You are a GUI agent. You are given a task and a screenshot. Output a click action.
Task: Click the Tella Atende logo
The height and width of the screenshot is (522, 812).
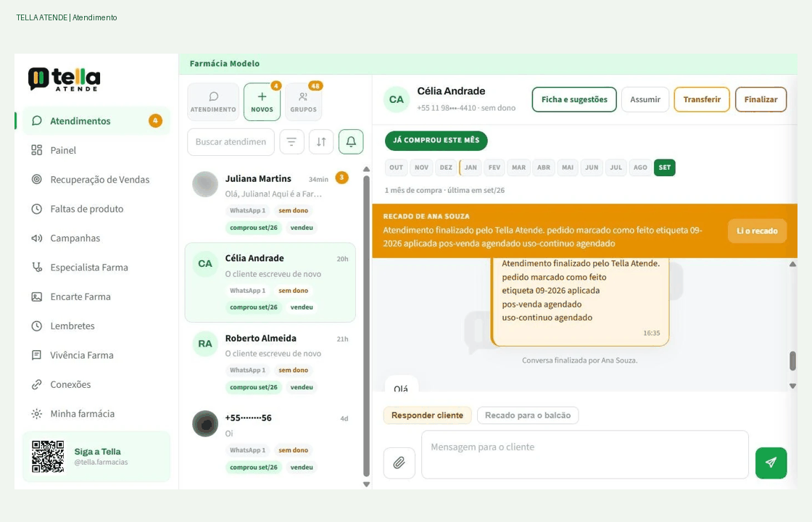click(x=65, y=79)
